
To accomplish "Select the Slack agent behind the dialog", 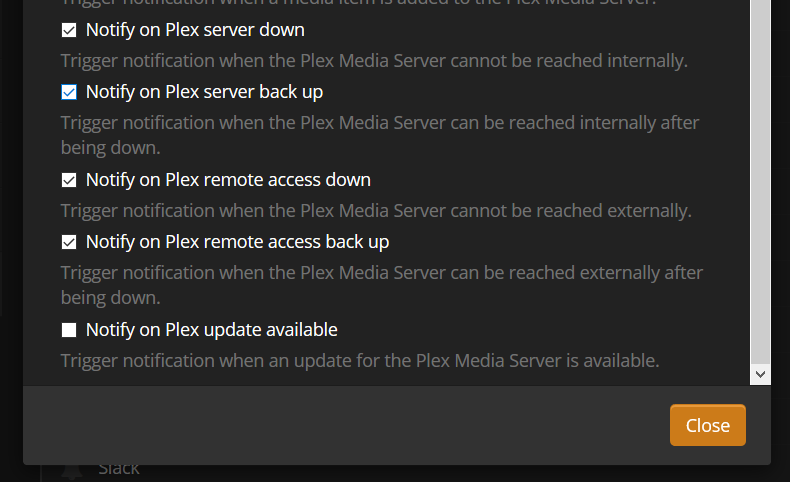I will (x=119, y=469).
